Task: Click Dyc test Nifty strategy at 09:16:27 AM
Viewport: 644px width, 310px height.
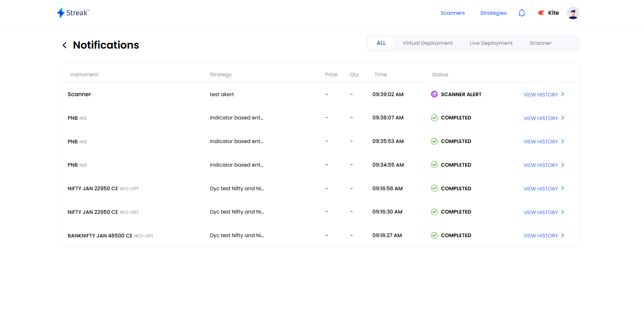Action: (237, 235)
